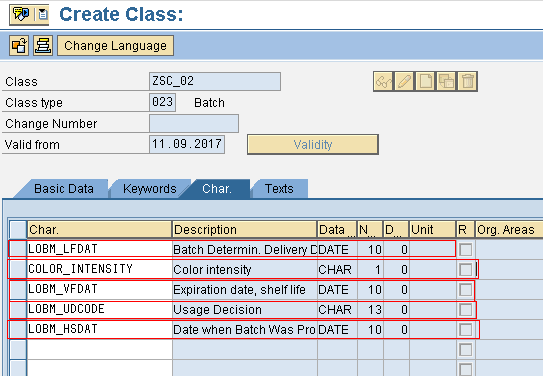This screenshot has width=543, height=376.
Task: Click the document icon next to the title
Action: (x=43, y=14)
